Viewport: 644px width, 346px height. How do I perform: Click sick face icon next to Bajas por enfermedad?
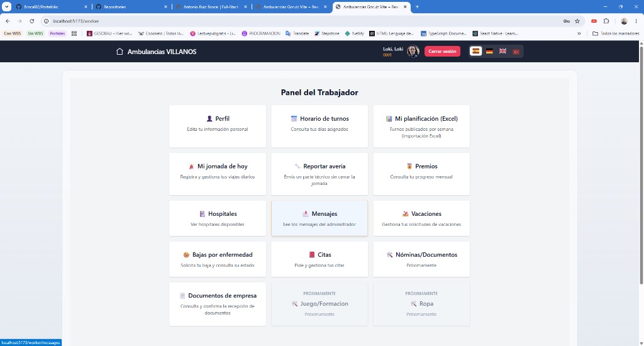pyautogui.click(x=186, y=254)
